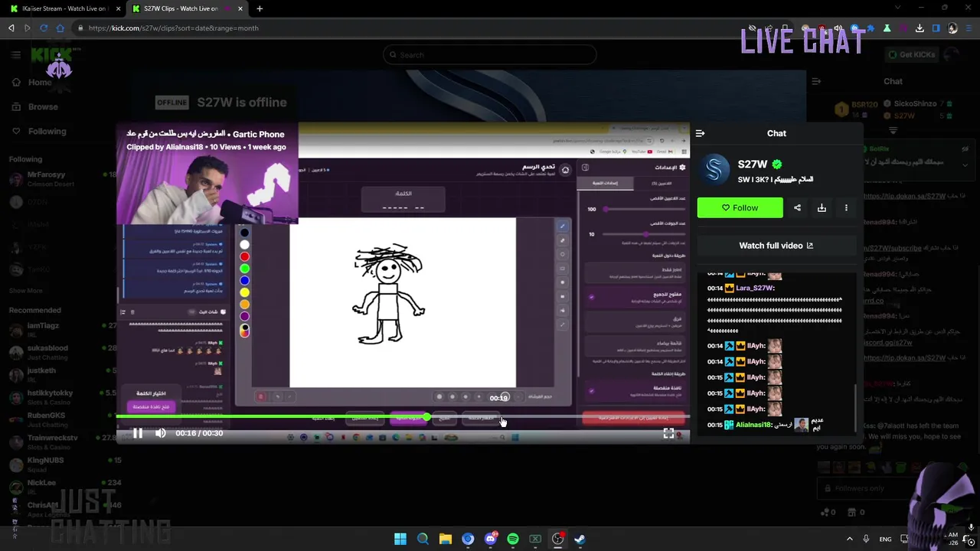
Task: Open Watch full video link
Action: pyautogui.click(x=776, y=246)
